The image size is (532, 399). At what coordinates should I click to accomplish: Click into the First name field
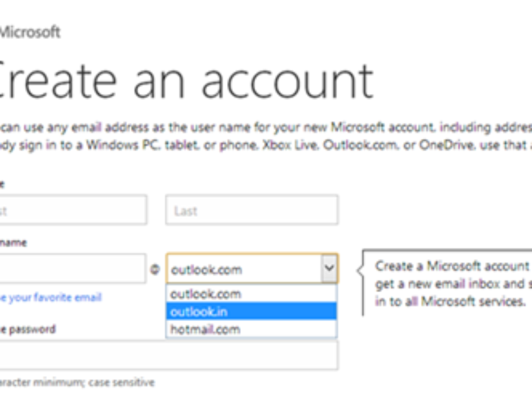73,210
